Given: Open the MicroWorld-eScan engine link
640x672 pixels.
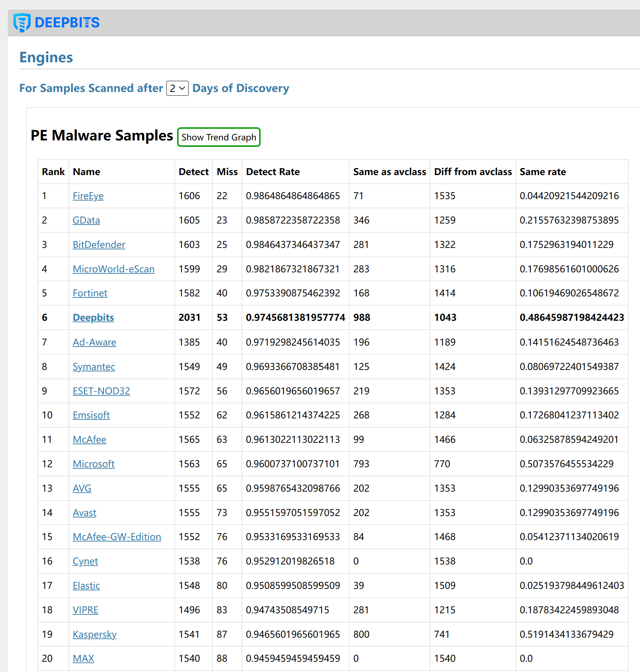Looking at the screenshot, I should tap(114, 269).
